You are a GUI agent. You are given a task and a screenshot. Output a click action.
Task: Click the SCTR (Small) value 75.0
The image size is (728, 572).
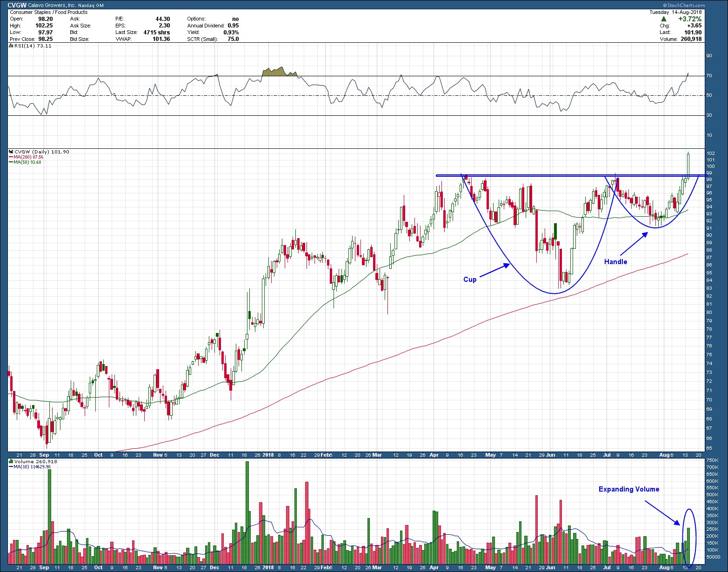[233, 39]
